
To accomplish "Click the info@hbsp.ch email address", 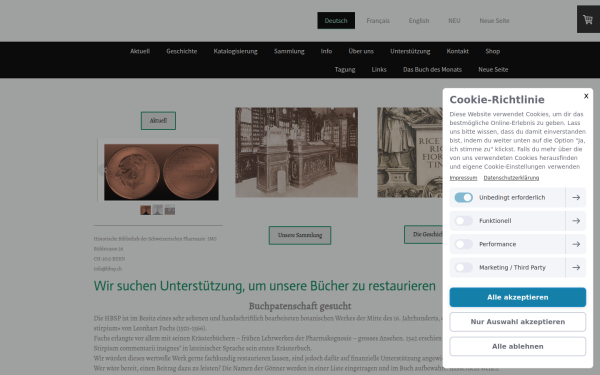I will pyautogui.click(x=108, y=269).
